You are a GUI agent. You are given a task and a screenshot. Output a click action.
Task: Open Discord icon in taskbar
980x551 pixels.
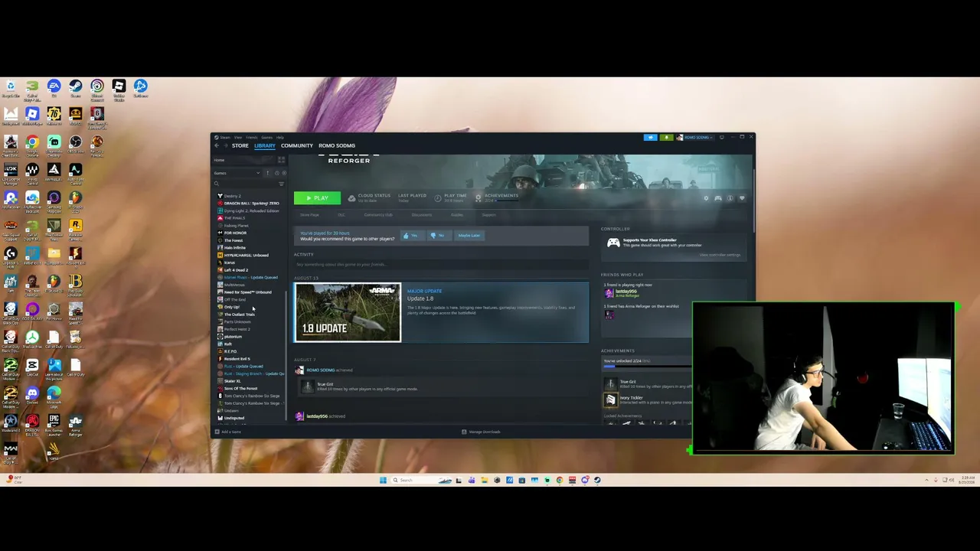[x=585, y=480]
